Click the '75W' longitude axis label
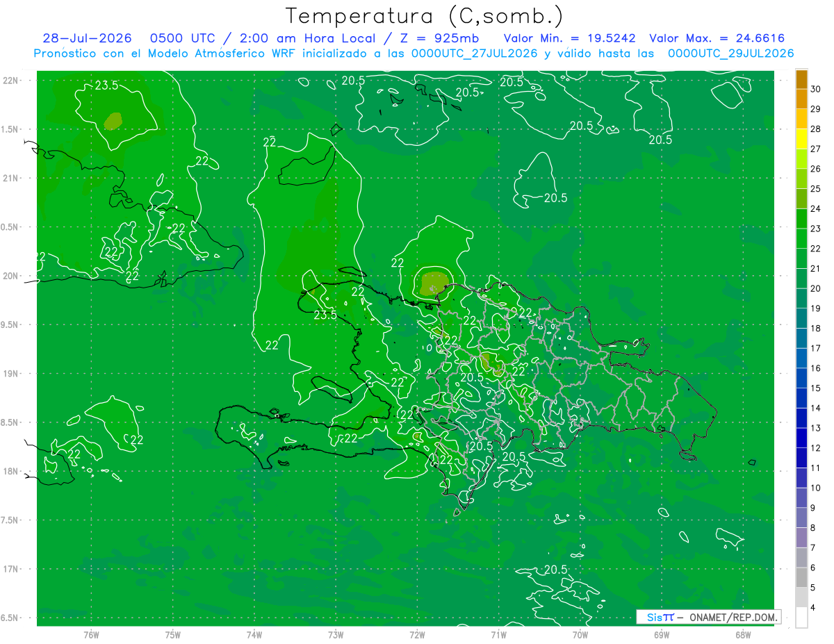Image resolution: width=834 pixels, height=644 pixels. pos(173,635)
